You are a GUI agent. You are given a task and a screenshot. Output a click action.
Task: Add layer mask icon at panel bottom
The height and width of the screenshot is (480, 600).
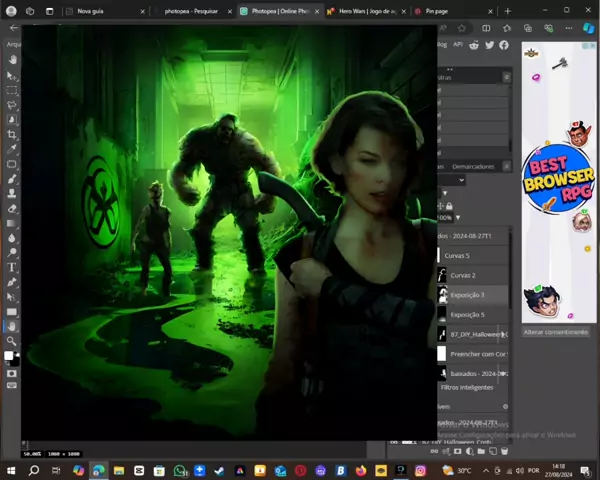tap(458, 451)
